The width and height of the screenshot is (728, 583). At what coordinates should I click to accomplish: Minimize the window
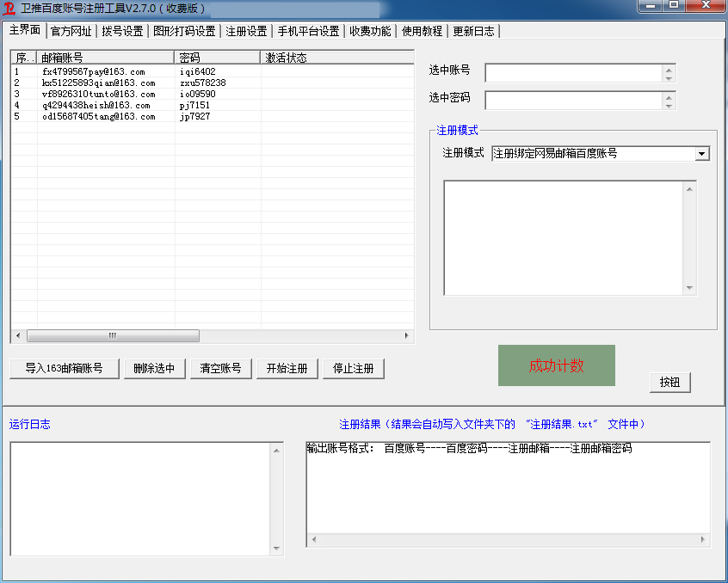651,5
